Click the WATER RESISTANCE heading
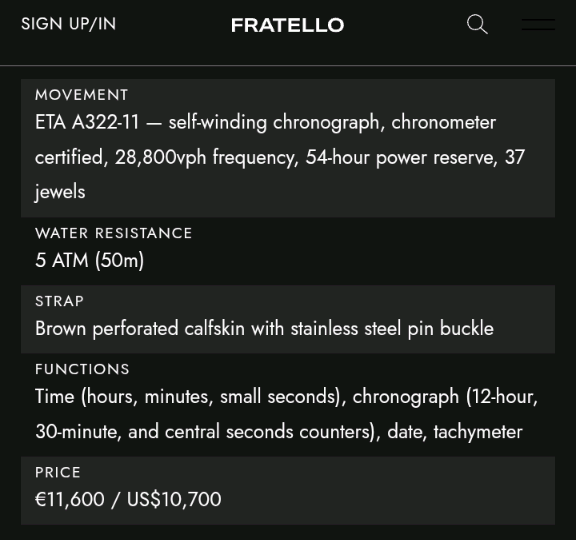 (114, 233)
